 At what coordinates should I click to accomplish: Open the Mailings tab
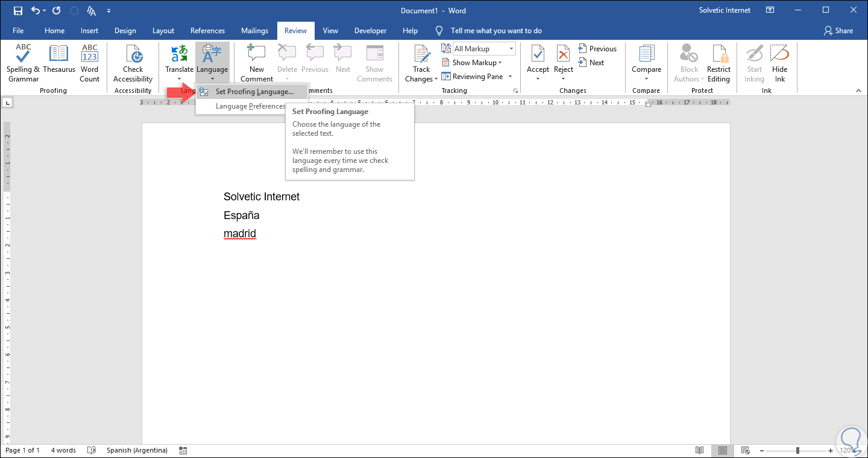[x=255, y=31]
